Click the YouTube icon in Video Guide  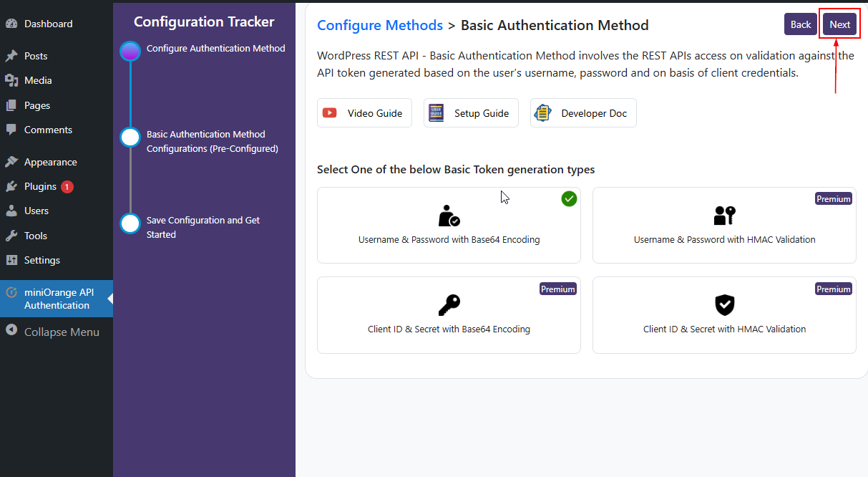click(330, 113)
